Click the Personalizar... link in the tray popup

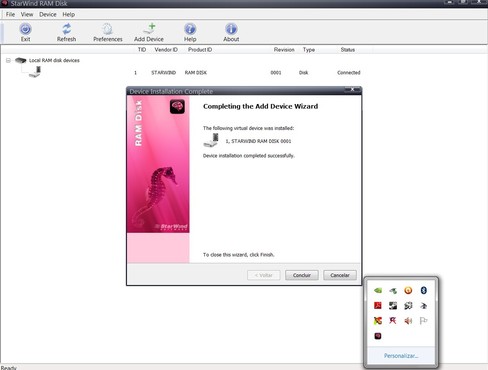pos(401,356)
